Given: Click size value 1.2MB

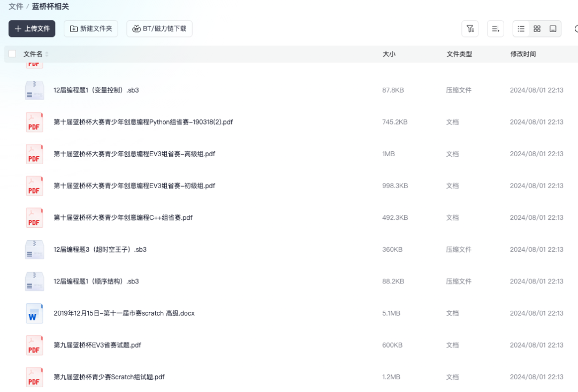Looking at the screenshot, I should tap(391, 377).
